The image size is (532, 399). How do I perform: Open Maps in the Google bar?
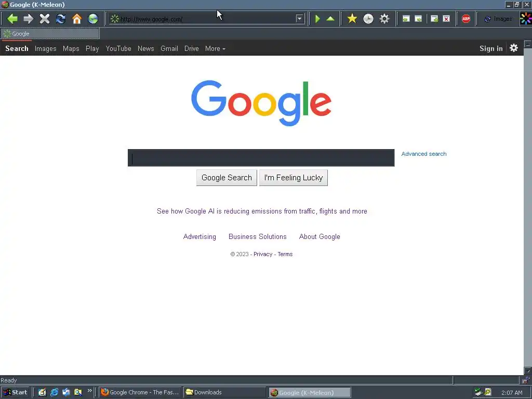tap(71, 48)
